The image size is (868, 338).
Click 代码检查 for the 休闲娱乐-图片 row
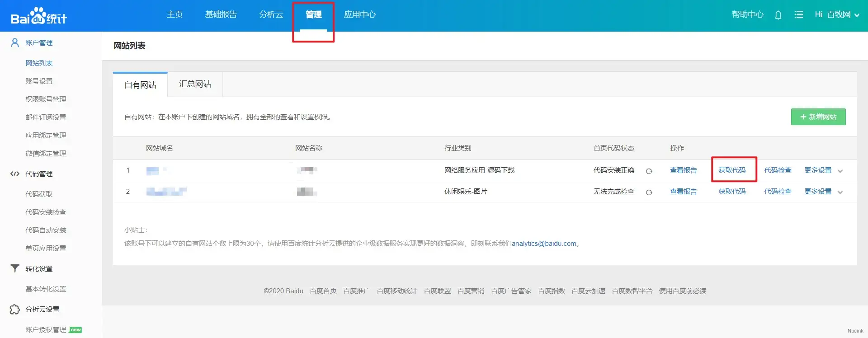tap(778, 192)
